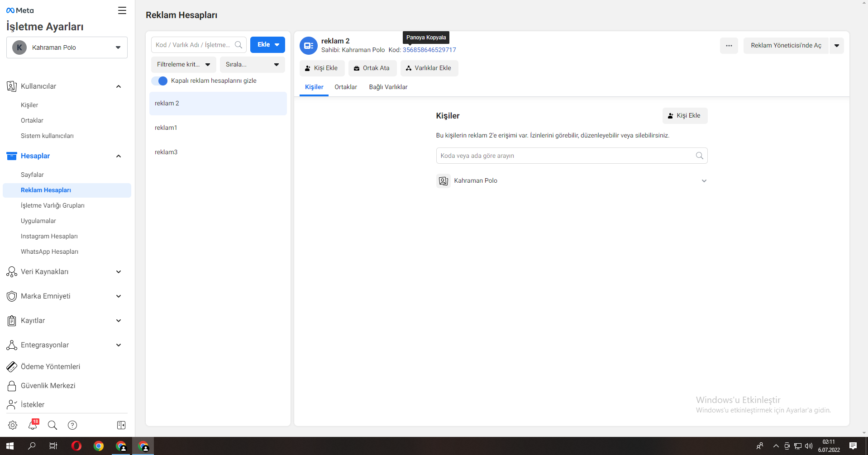Image resolution: width=868 pixels, height=455 pixels.
Task: Open İşletme Varlığı Grupları
Action: (52, 205)
